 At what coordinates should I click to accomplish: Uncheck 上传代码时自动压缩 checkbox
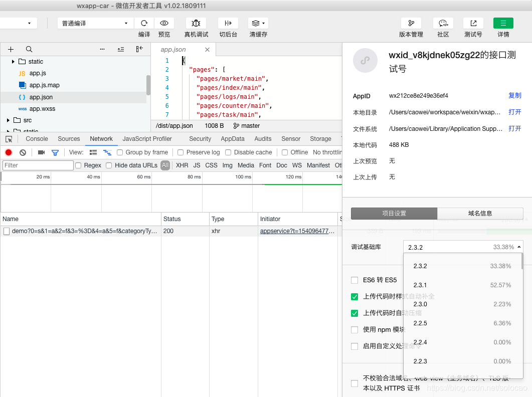(354, 313)
